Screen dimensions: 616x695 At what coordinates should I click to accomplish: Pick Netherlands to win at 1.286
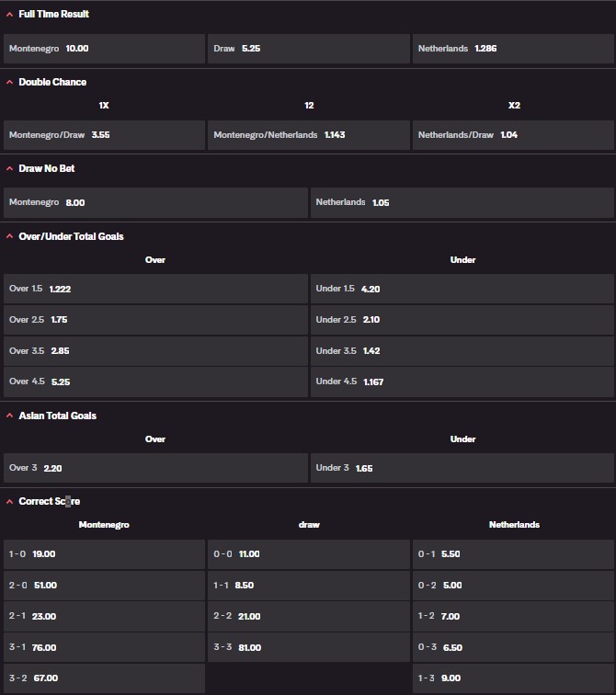pyautogui.click(x=512, y=49)
